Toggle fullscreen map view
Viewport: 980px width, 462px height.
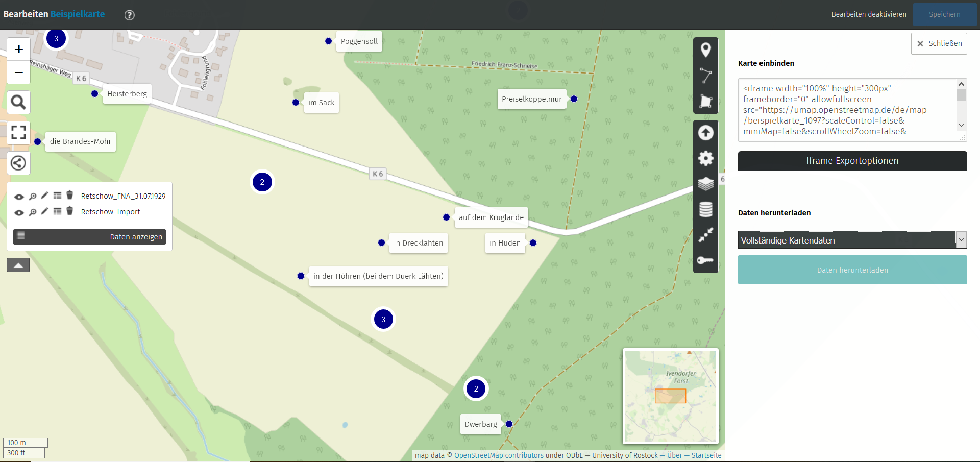[x=19, y=133]
